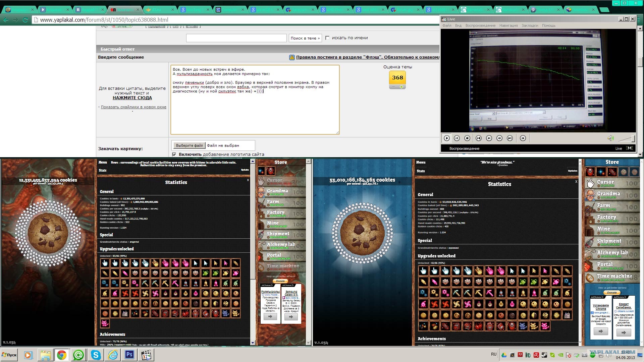Open the Воспроизведение menu in Live player
Image resolution: width=644 pixels, height=362 pixels.
click(x=480, y=25)
